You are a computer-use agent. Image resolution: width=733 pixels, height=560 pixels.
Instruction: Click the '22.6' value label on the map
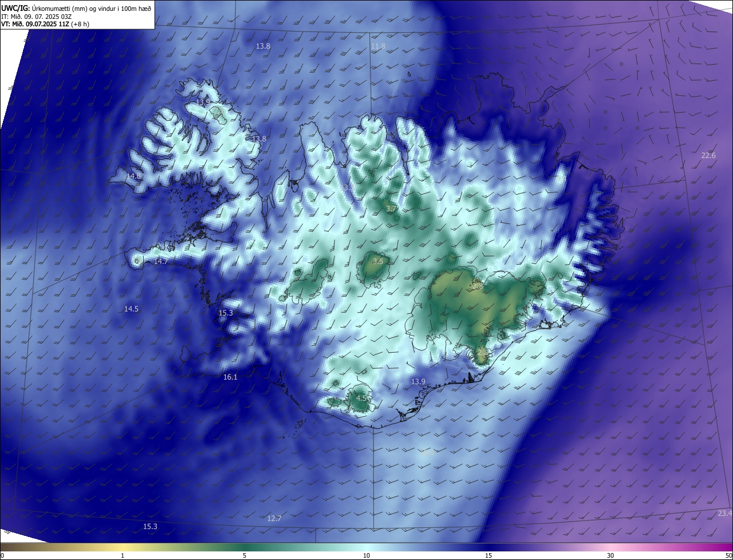tap(708, 156)
